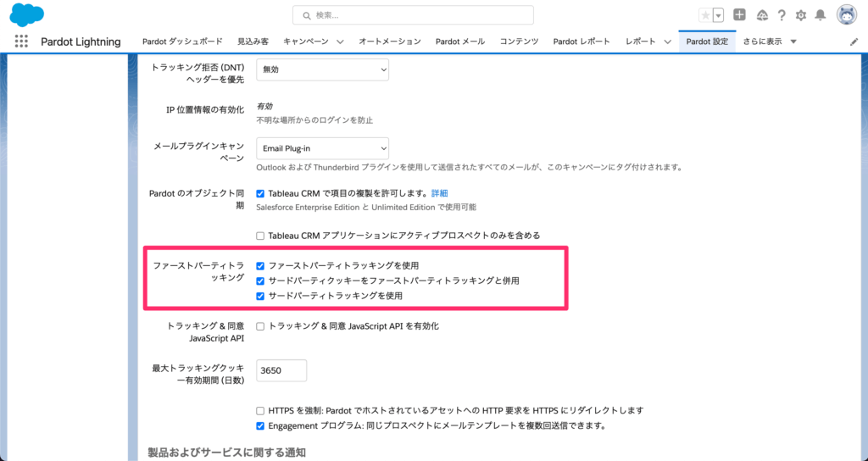
Task: Toggle ファーストパーティトラッキングを使用 checkbox
Action: click(x=260, y=266)
